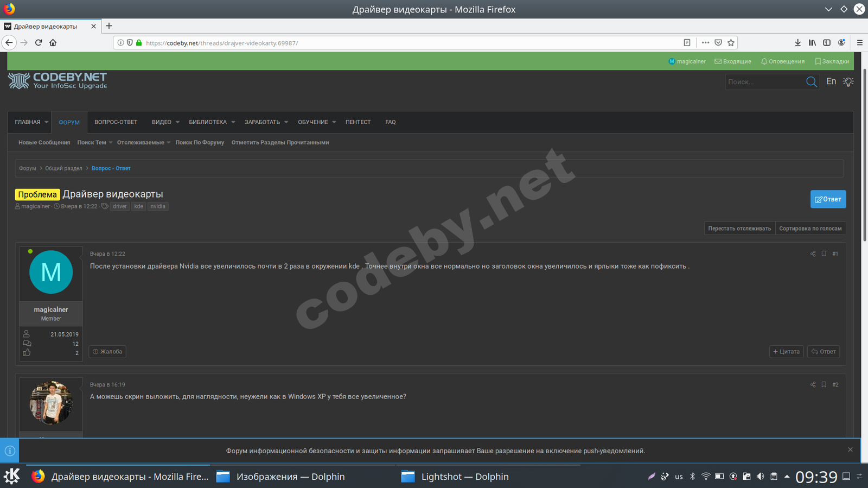The height and width of the screenshot is (488, 868).
Task: Open the Firefox hamburger menu
Action: [859, 43]
